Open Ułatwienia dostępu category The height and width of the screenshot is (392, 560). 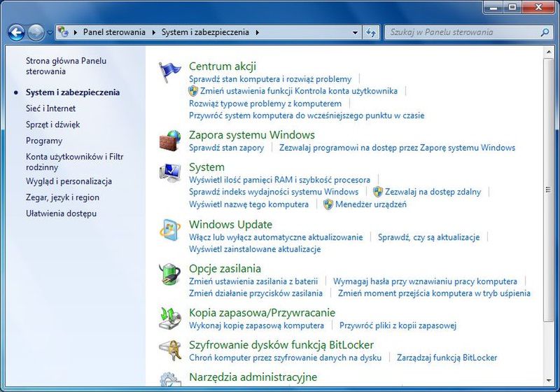pos(61,213)
